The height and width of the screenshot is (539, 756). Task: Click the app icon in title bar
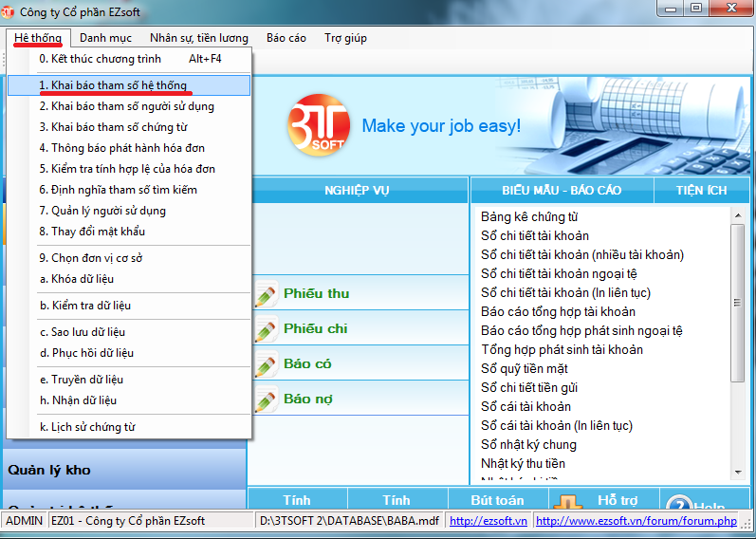[x=9, y=9]
